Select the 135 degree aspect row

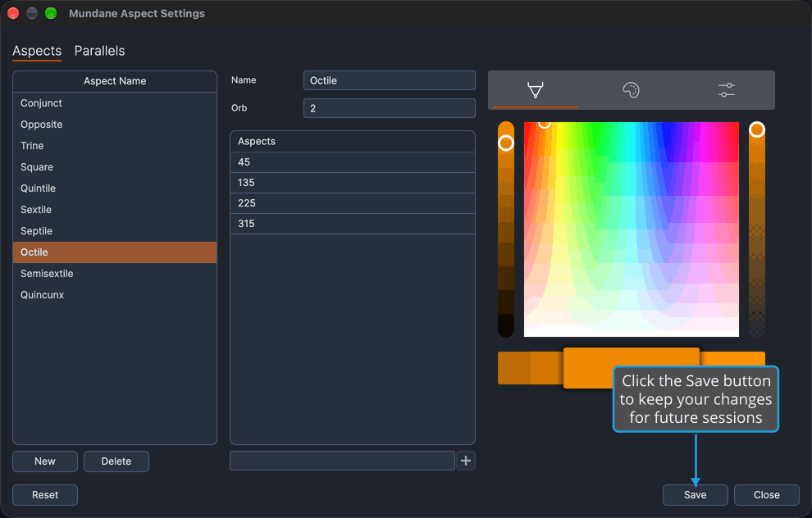(x=353, y=183)
